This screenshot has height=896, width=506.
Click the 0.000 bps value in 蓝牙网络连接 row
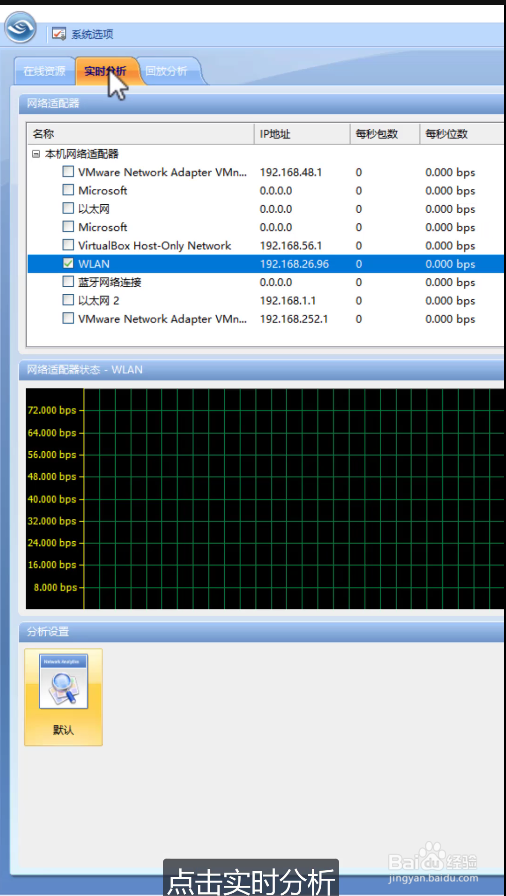point(450,282)
